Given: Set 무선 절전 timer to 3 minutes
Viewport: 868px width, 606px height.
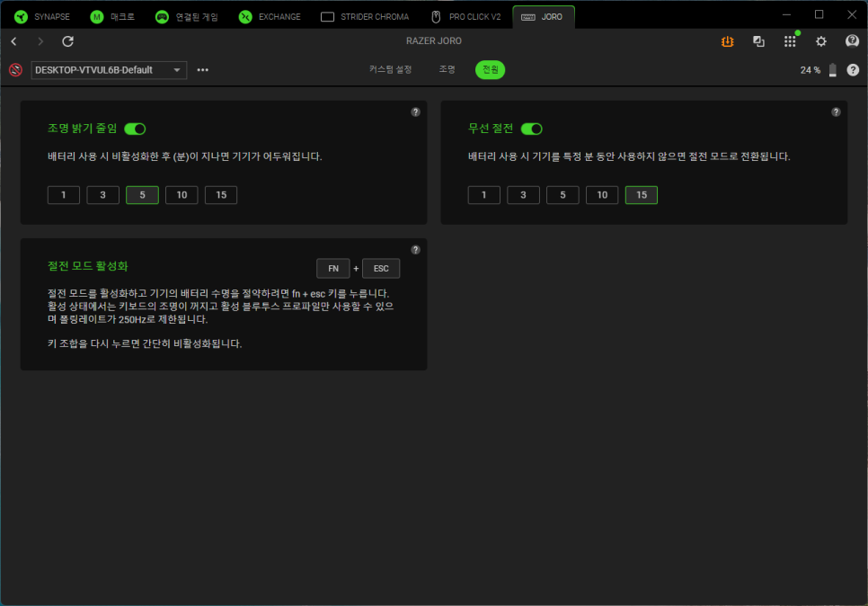Looking at the screenshot, I should click(523, 195).
